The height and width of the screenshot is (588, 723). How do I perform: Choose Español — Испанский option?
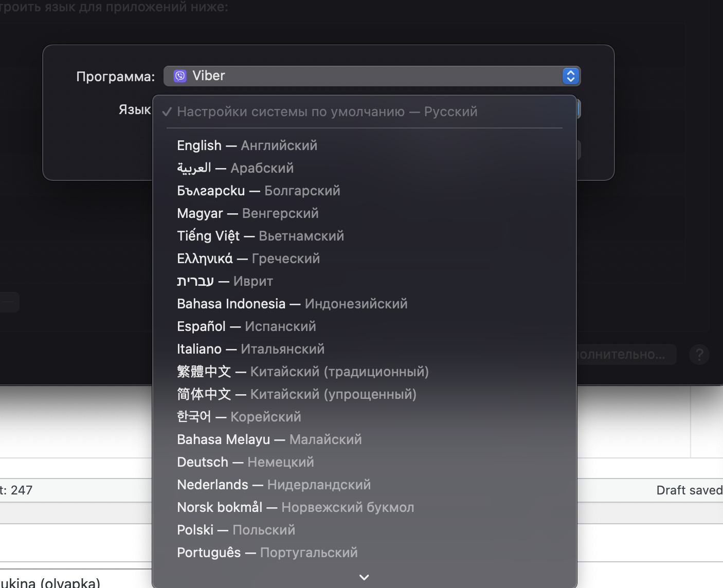pos(365,326)
